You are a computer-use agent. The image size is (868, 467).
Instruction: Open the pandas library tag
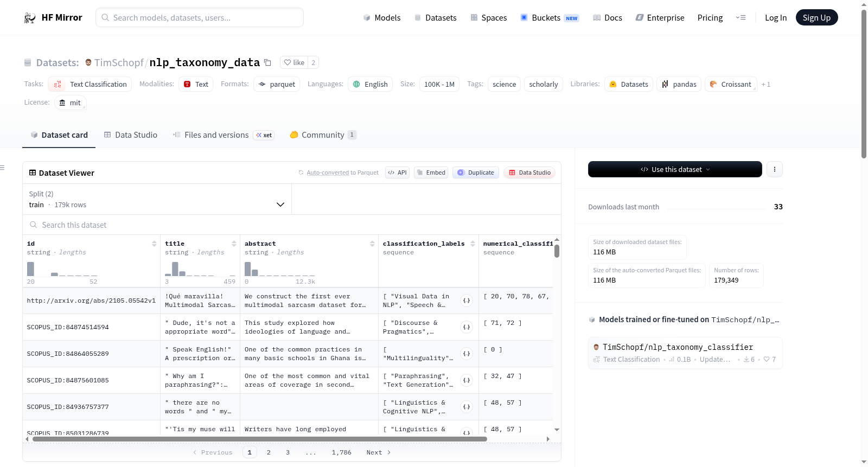coord(679,84)
